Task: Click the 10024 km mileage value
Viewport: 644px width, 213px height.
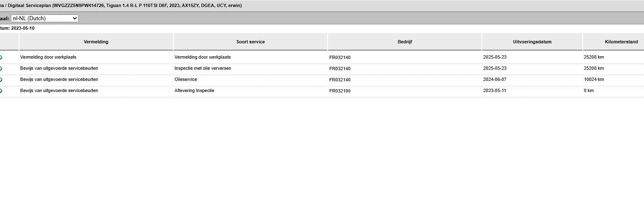Action: [x=594, y=79]
